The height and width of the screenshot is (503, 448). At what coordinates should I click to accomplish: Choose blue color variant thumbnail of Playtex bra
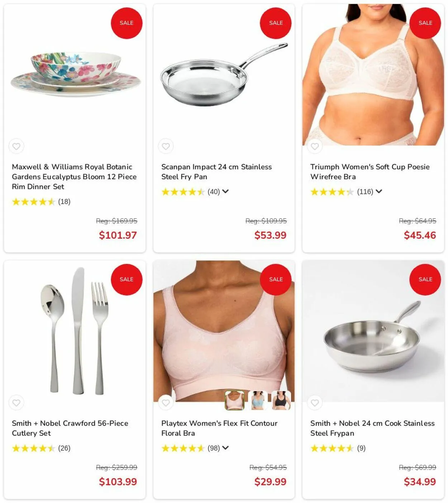[258, 400]
